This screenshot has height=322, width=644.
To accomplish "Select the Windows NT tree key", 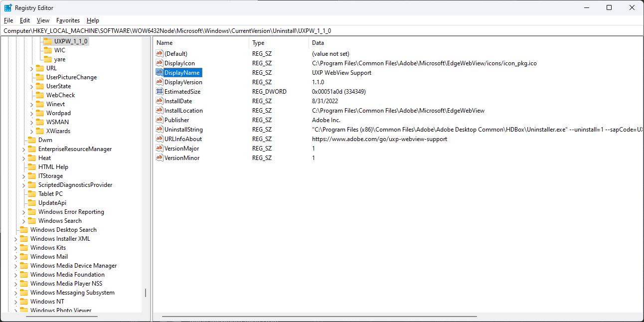I will pyautogui.click(x=47, y=302).
